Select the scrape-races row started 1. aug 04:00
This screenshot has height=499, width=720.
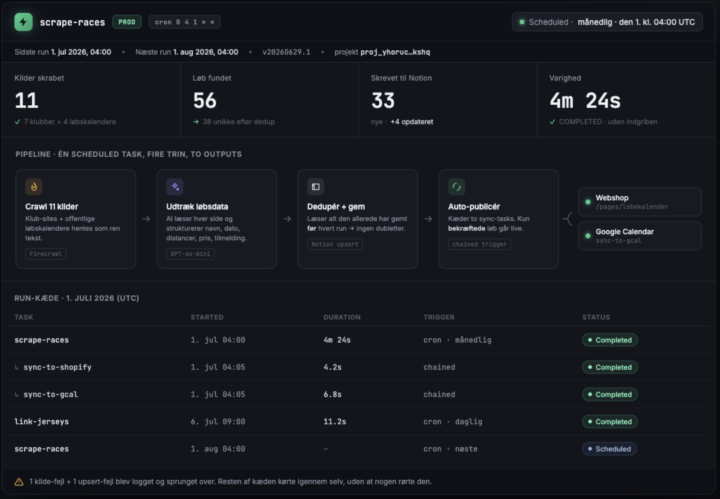tap(41, 449)
